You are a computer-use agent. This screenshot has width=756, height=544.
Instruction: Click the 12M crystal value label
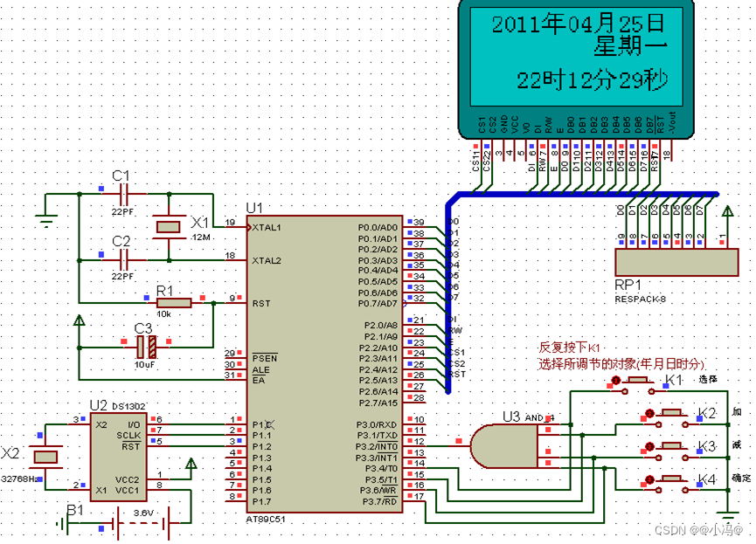click(200, 237)
